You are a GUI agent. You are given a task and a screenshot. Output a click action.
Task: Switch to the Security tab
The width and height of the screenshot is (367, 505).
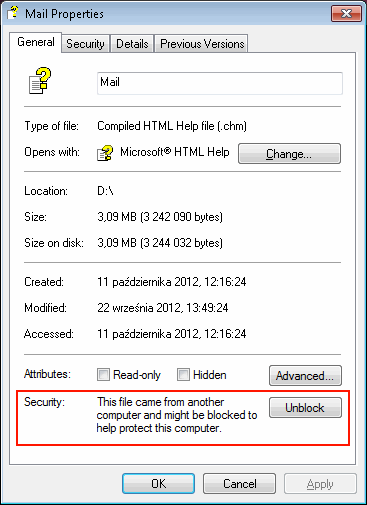point(85,44)
